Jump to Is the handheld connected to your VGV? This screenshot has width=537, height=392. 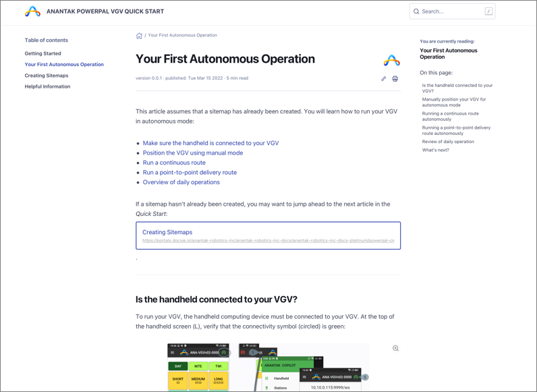tap(457, 88)
